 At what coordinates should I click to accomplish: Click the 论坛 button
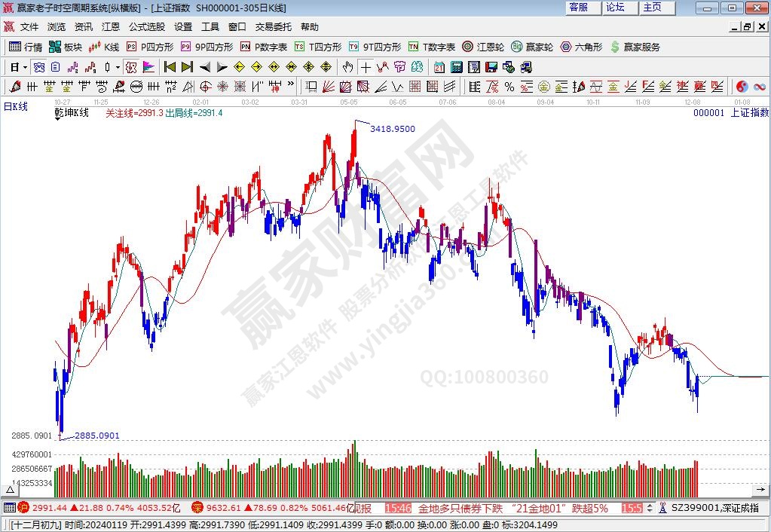tap(615, 8)
